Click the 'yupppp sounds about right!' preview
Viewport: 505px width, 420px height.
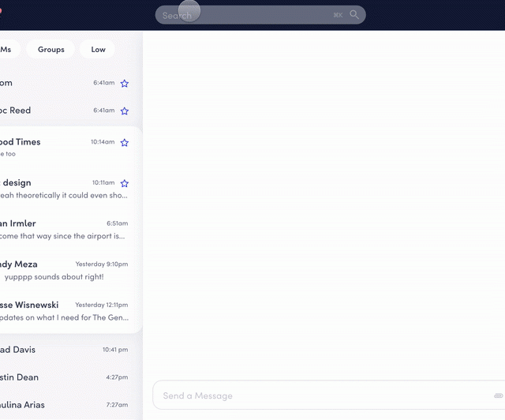tap(54, 277)
